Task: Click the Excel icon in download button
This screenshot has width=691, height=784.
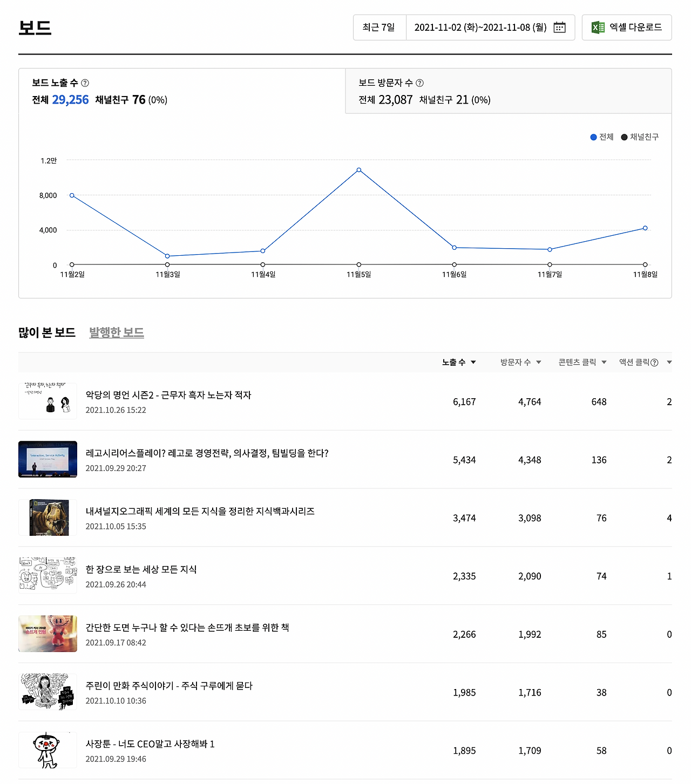Action: pyautogui.click(x=598, y=28)
